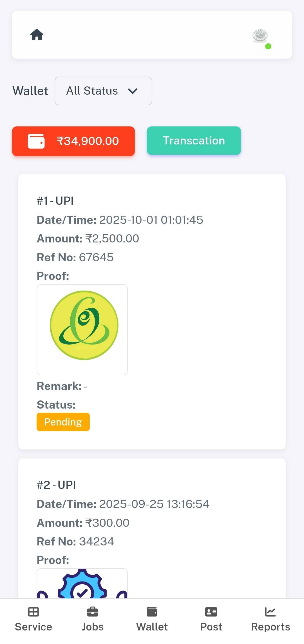Tap the Service grid icon
Image resolution: width=304 pixels, height=644 pixels.
pyautogui.click(x=33, y=612)
